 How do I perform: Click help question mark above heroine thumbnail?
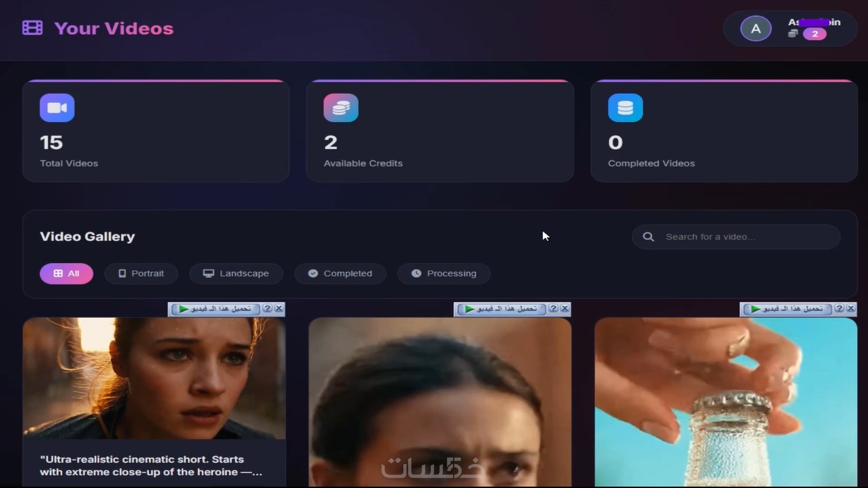coord(268,309)
